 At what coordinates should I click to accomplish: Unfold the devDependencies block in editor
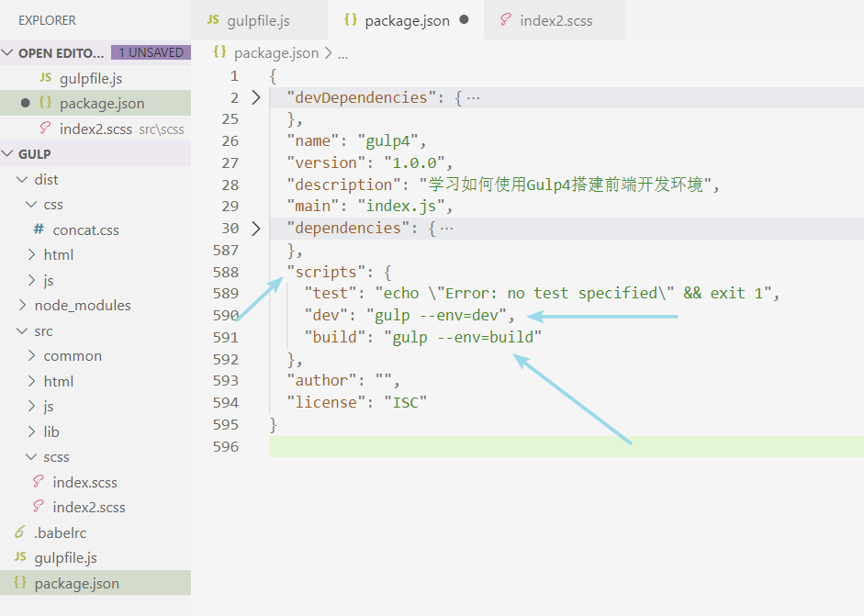tap(255, 97)
